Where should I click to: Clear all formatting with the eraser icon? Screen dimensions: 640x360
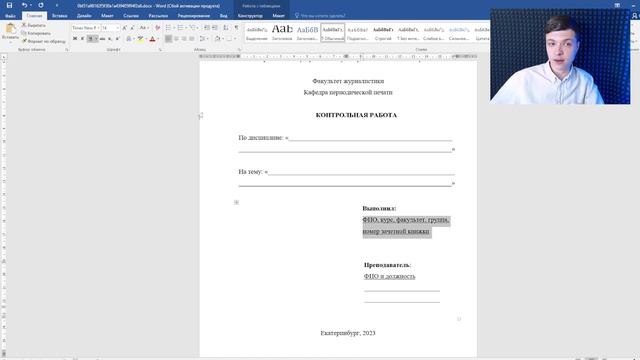point(158,28)
